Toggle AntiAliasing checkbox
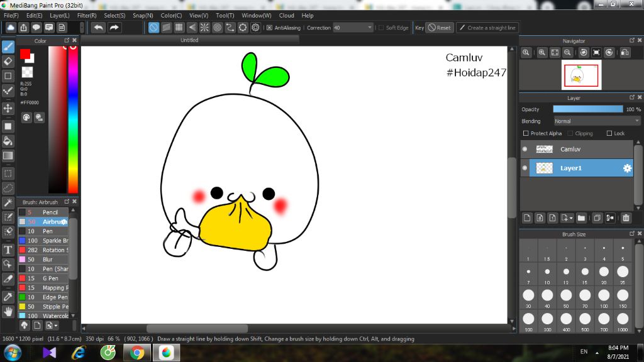 [269, 28]
